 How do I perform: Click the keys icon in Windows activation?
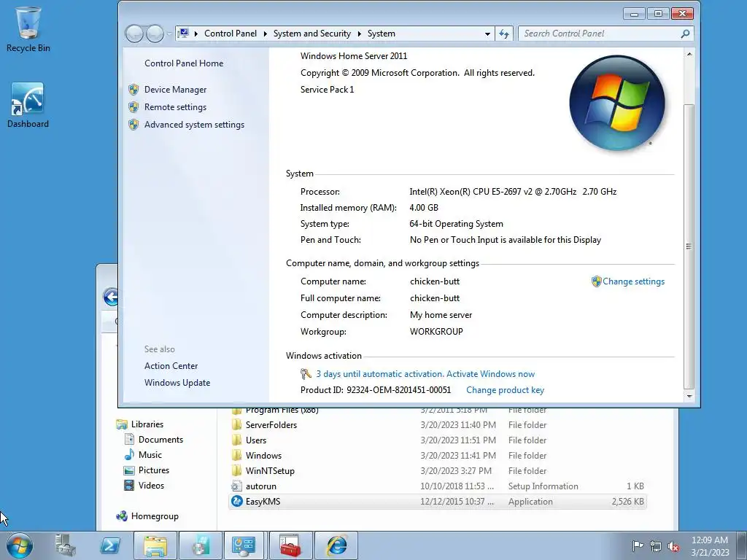pyautogui.click(x=306, y=374)
